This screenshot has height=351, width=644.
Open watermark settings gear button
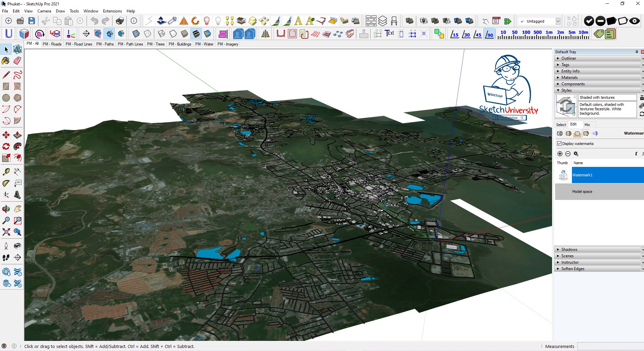coord(576,154)
